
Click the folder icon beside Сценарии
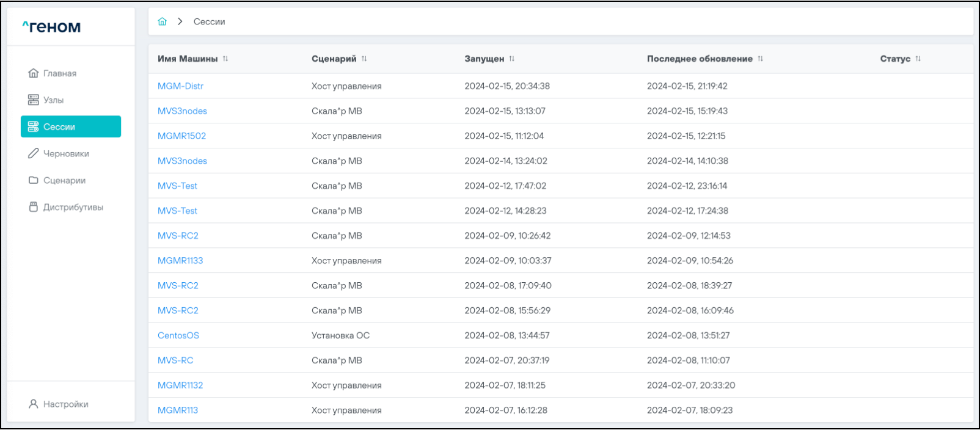pos(34,181)
